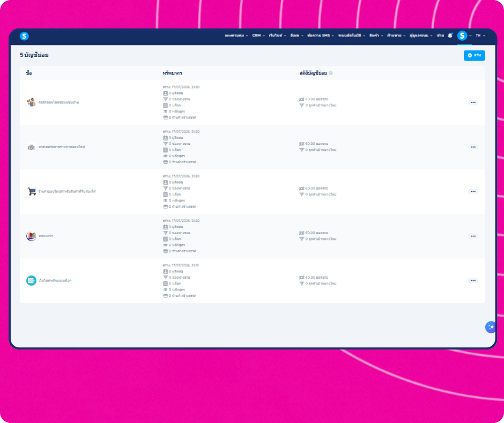Open the Products menu after Automation
The width and height of the screenshot is (504, 423).
(x=376, y=35)
